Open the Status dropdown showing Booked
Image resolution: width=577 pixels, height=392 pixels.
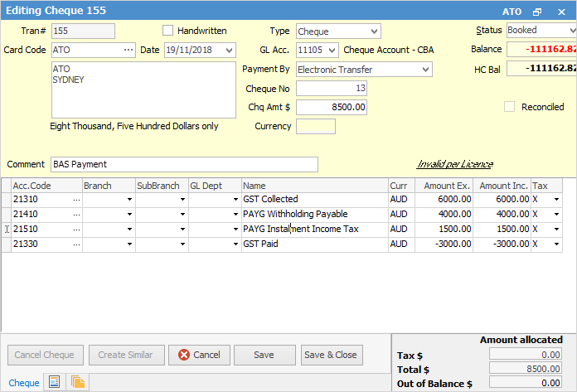(571, 31)
